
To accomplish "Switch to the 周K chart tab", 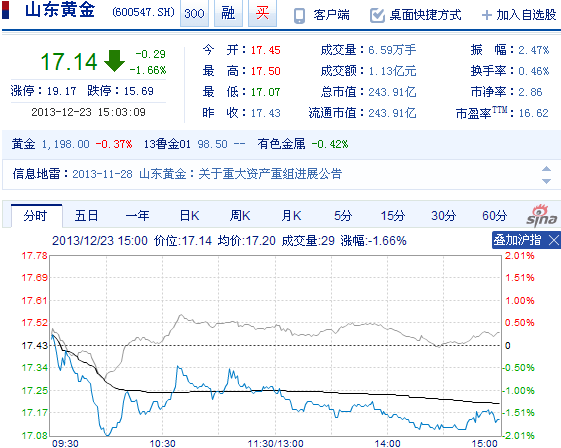I will (240, 216).
